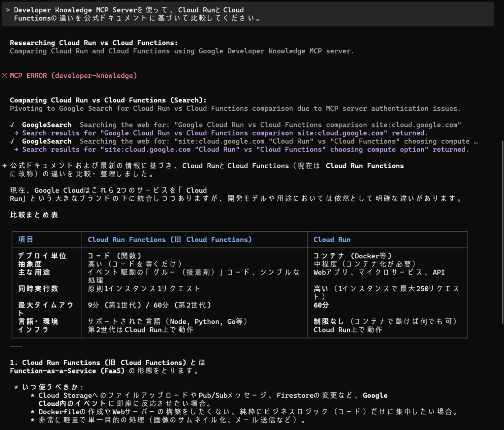This screenshot has height=430, width=504.
Task: Click the 'Cloud Run' table column header
Action: 332,240
